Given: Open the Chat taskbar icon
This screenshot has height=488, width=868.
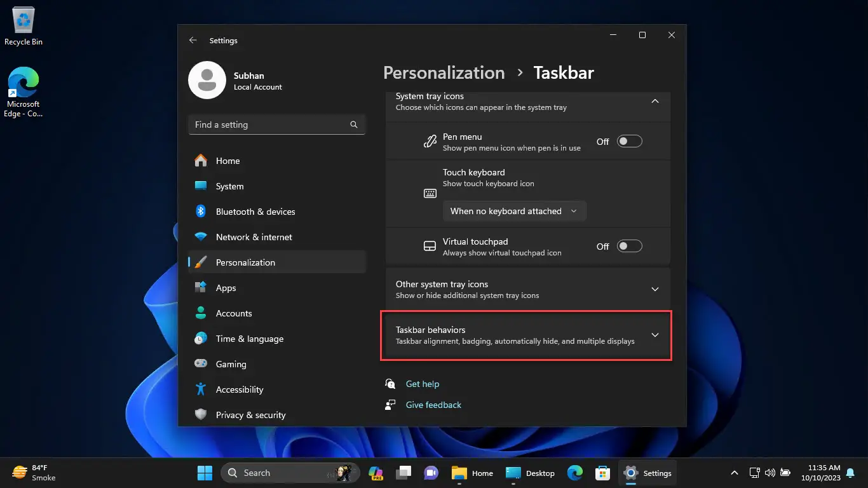Looking at the screenshot, I should (x=431, y=473).
